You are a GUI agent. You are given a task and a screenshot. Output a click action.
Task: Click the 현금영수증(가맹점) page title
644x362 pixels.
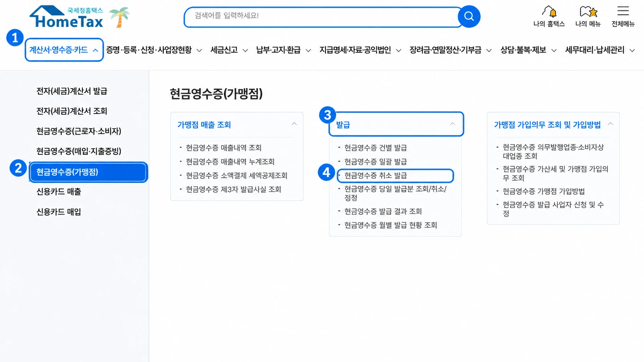[216, 94]
